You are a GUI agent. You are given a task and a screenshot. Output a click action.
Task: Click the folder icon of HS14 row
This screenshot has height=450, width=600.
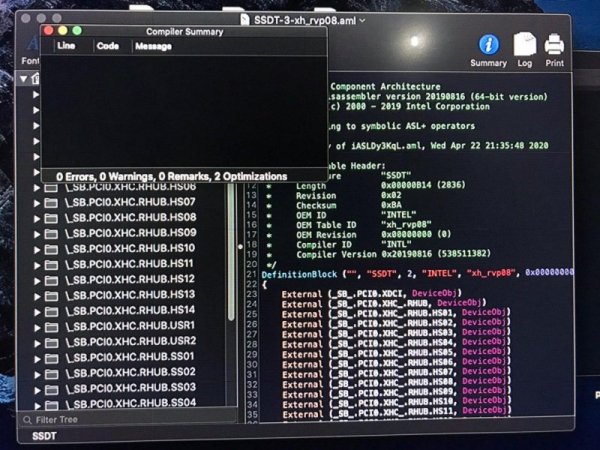click(51, 312)
